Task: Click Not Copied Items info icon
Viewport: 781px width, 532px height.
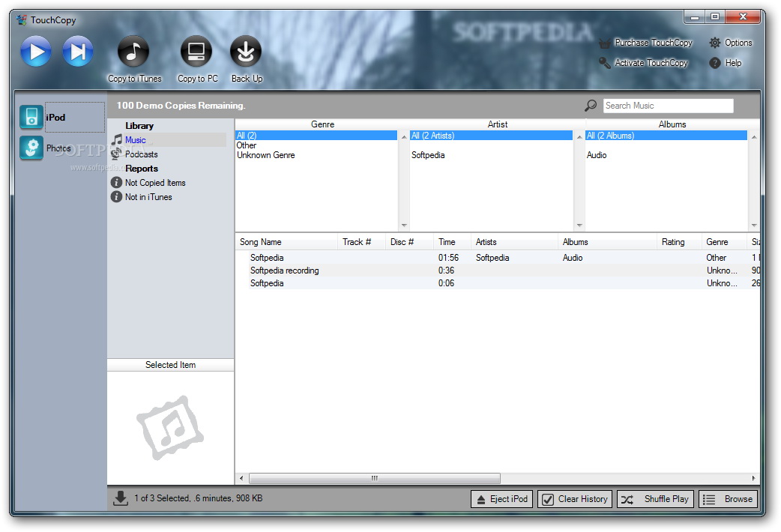Action: point(117,183)
